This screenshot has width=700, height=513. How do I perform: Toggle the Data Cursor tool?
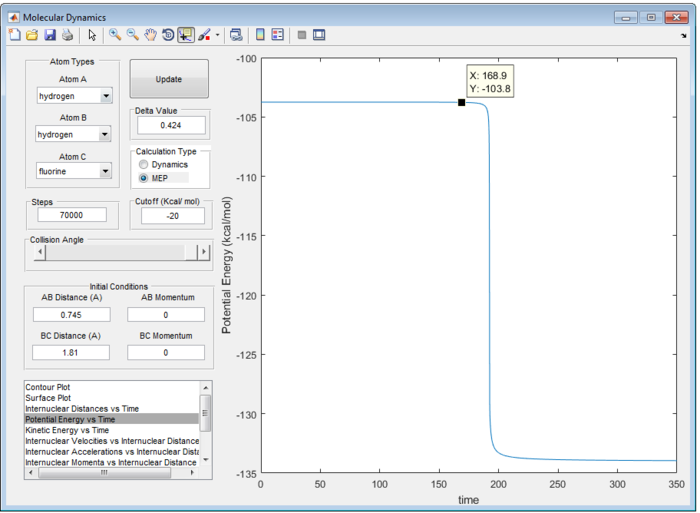click(186, 35)
